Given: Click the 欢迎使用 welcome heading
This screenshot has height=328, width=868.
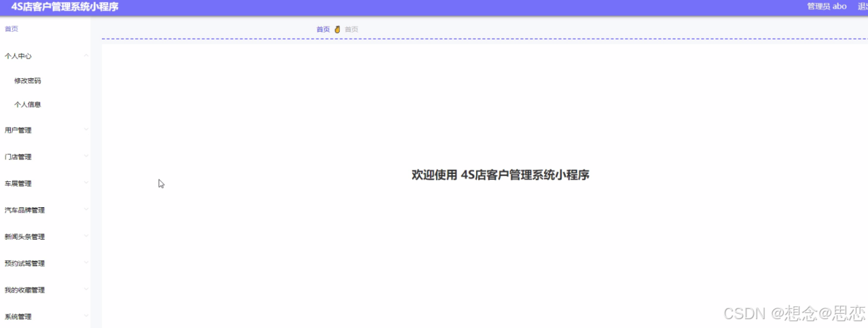Looking at the screenshot, I should point(501,175).
